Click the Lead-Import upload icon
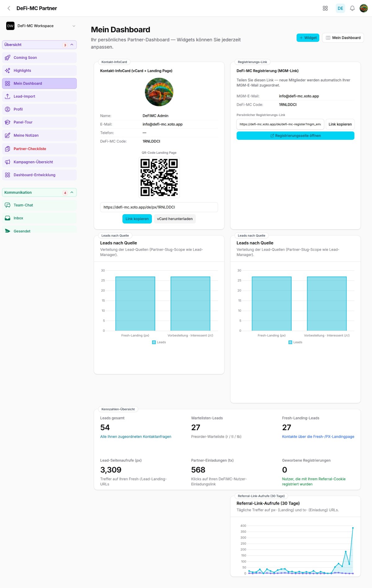The height and width of the screenshot is (588, 372). click(x=7, y=96)
